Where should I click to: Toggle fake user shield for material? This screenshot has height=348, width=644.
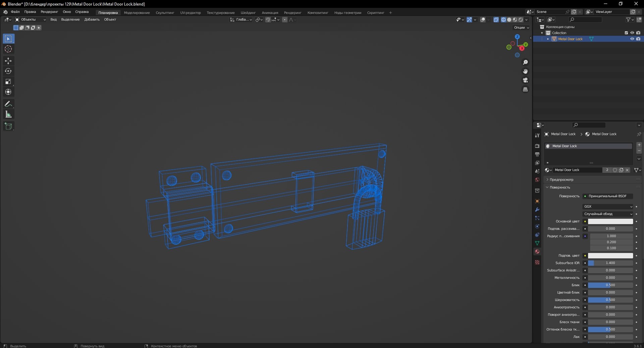tap(615, 170)
